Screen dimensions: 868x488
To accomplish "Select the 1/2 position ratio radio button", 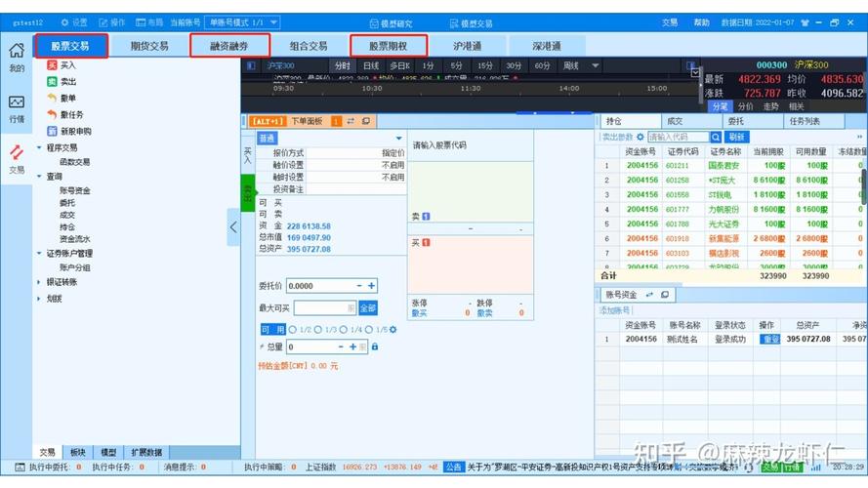I will pos(293,330).
